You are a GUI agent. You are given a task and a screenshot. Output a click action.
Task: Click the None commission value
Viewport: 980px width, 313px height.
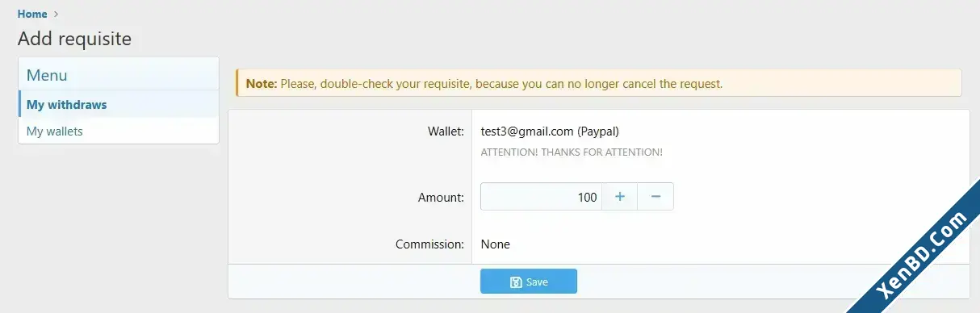click(x=496, y=244)
